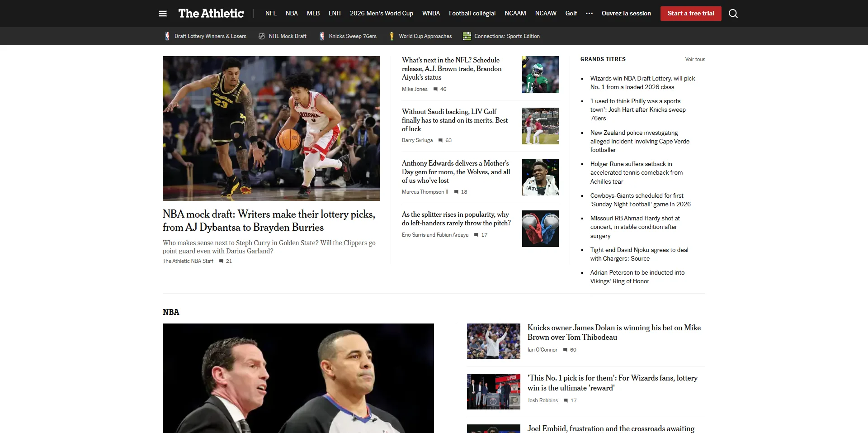This screenshot has height=433, width=868.
Task: Open Anthony Edwards Mother's Day article
Action: point(456,172)
